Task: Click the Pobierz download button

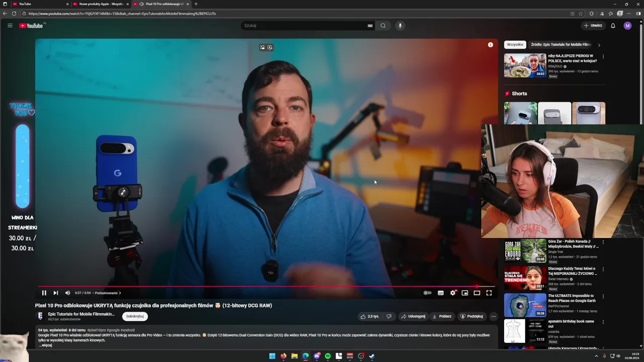Action: [x=442, y=316]
